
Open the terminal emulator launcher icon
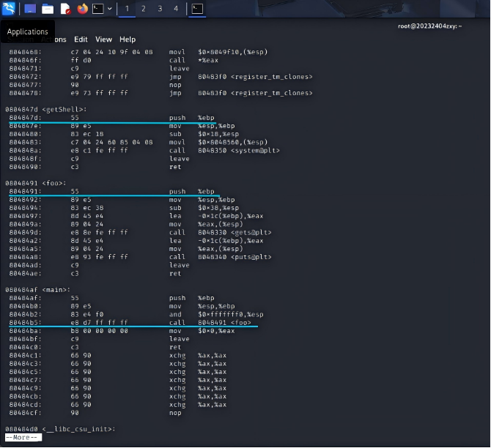[x=97, y=9]
